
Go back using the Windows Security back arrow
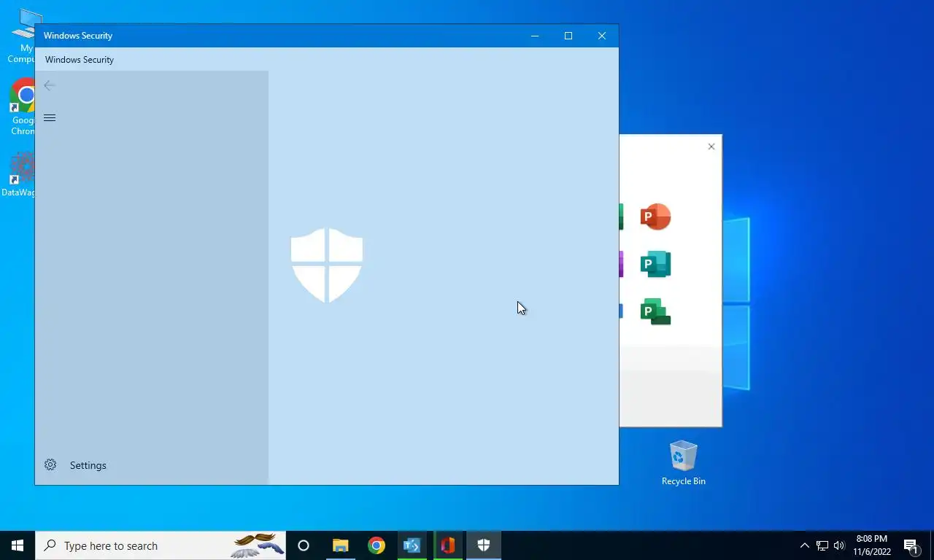[50, 85]
